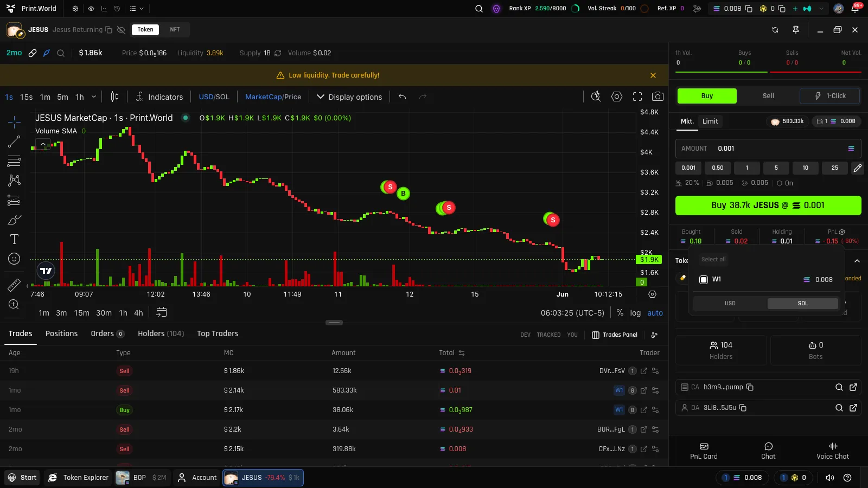Open the Start menu button

pos(22,478)
